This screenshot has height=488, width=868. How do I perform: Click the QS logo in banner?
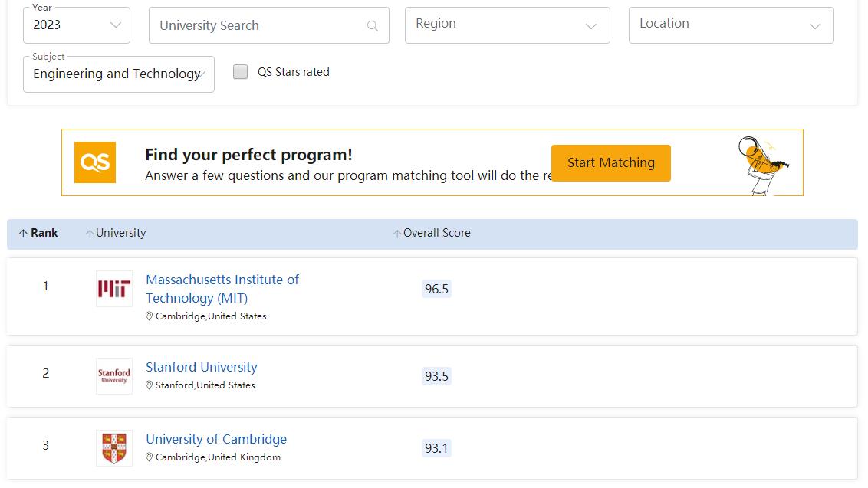[95, 162]
